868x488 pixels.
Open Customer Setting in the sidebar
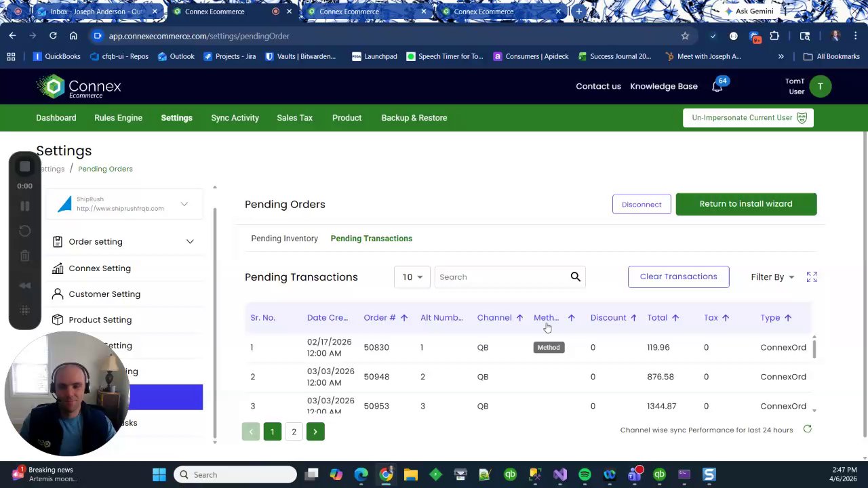[104, 294]
